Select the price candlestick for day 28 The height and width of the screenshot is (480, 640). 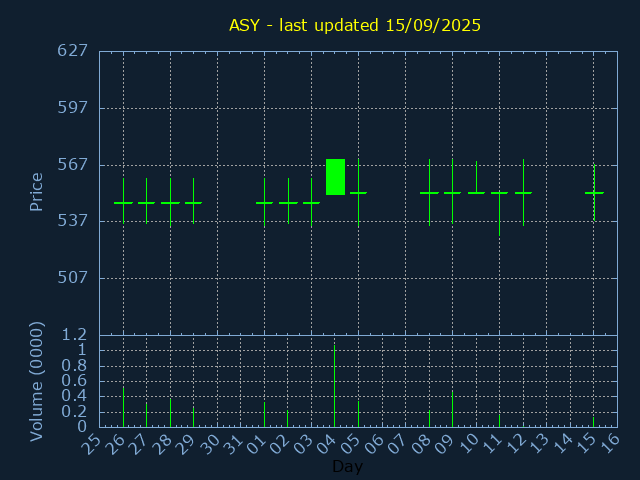tap(170, 203)
